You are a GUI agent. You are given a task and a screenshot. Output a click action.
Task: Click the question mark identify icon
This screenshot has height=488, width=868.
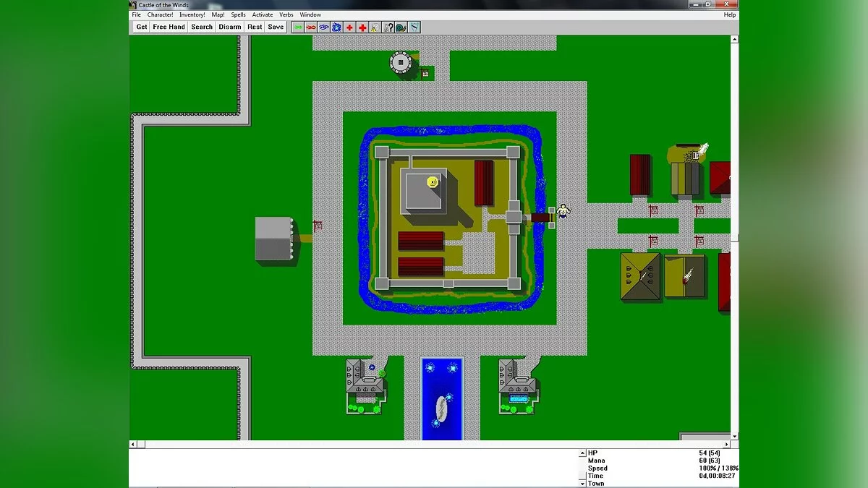388,27
